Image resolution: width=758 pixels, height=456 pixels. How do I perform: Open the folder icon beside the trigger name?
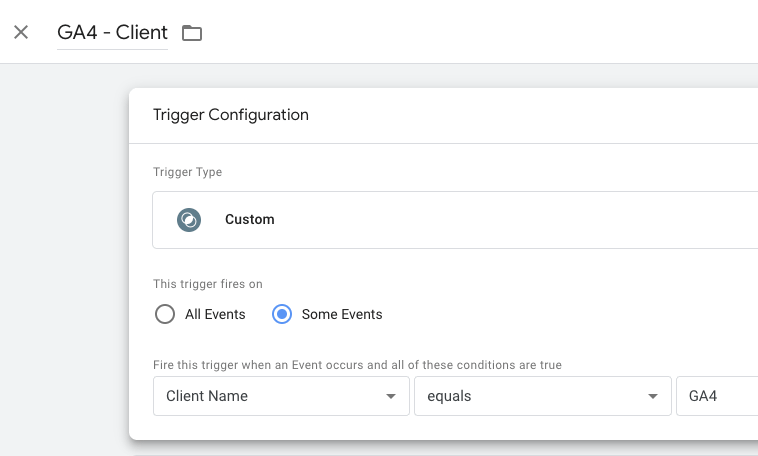point(192,33)
